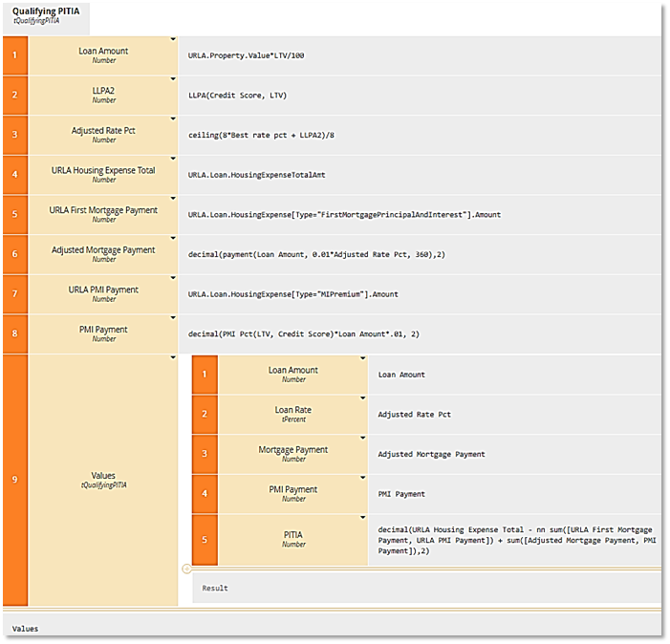Click the Values footer label at bottom

tap(26, 628)
